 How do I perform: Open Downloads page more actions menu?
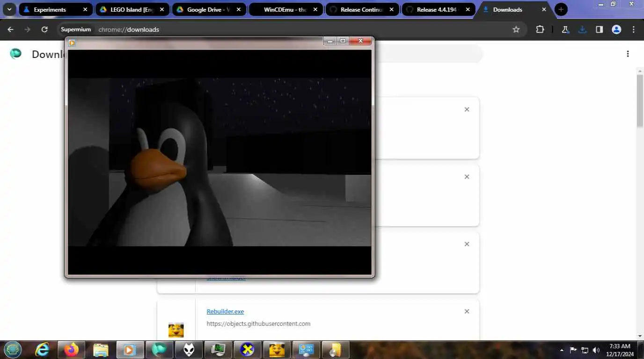point(628,54)
